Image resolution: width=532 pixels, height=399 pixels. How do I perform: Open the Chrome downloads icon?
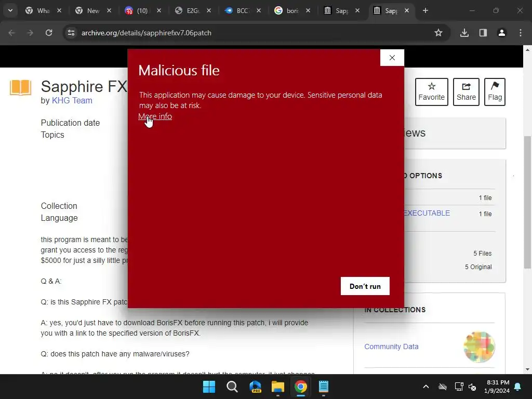(x=464, y=33)
